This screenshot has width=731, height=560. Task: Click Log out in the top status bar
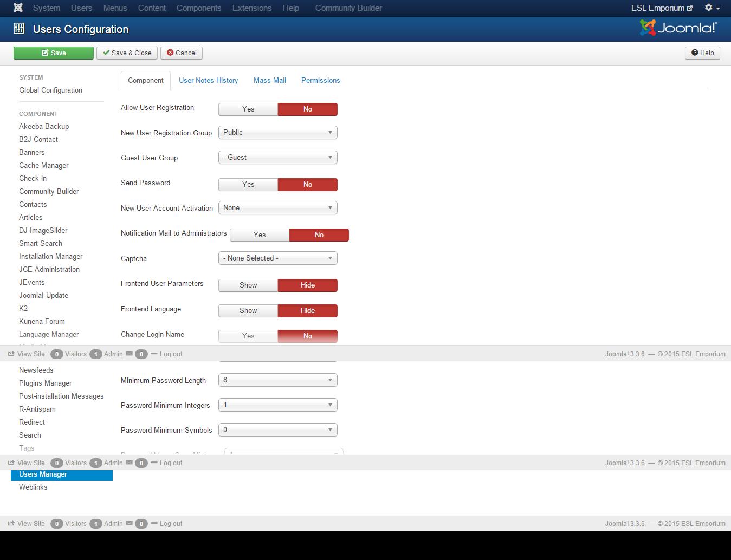click(167, 354)
